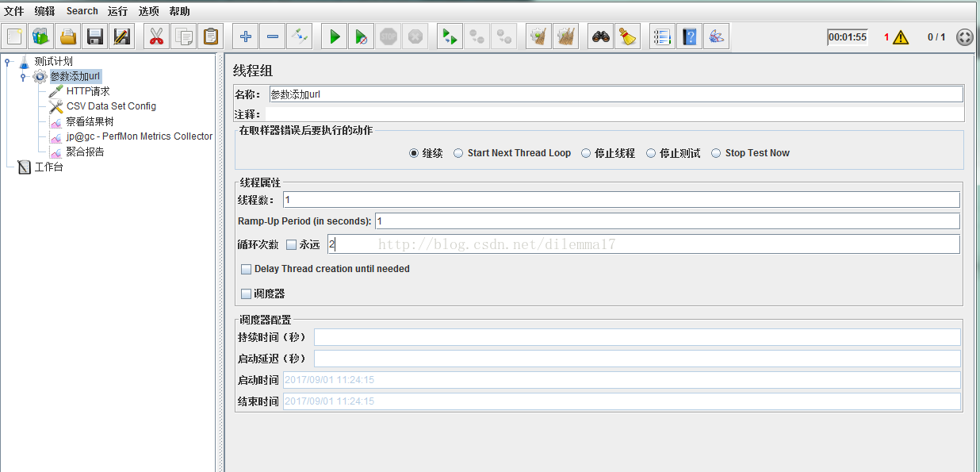The height and width of the screenshot is (472, 980).
Task: Start the test with green play icon
Action: point(334,36)
